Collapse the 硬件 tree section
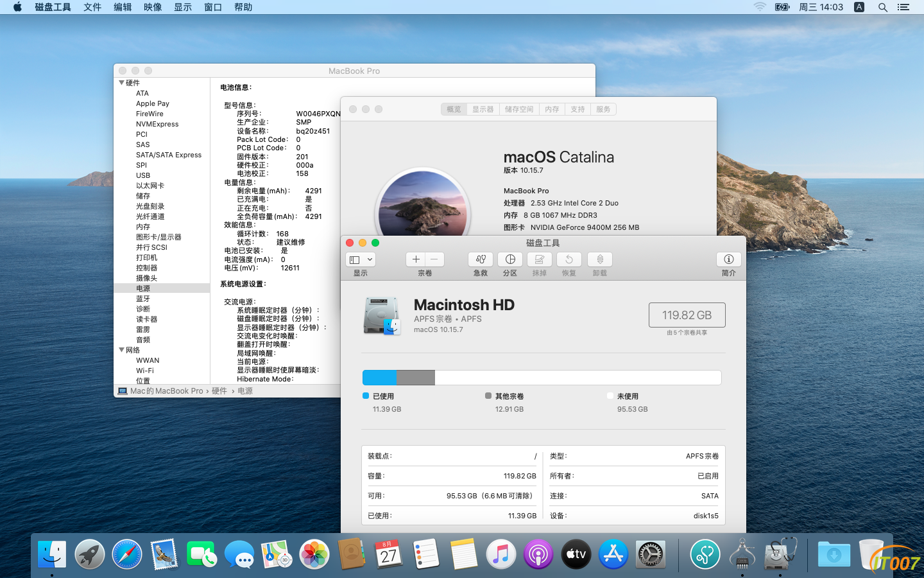Viewport: 924px width, 578px height. click(x=121, y=83)
